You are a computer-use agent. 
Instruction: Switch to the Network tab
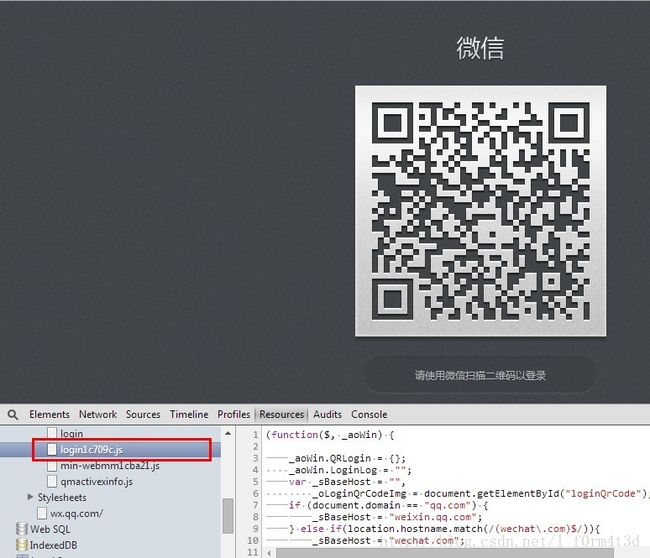98,414
